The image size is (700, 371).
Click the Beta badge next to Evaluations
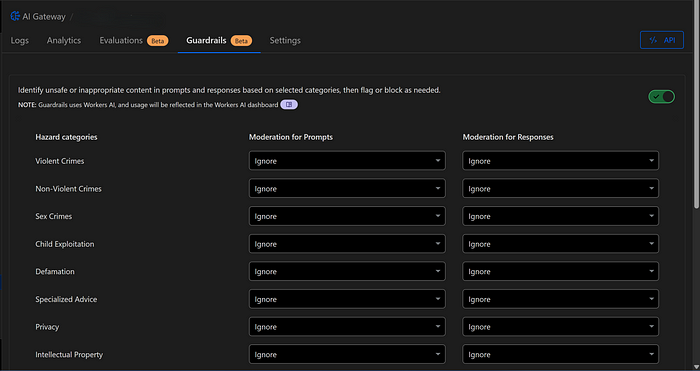[158, 41]
